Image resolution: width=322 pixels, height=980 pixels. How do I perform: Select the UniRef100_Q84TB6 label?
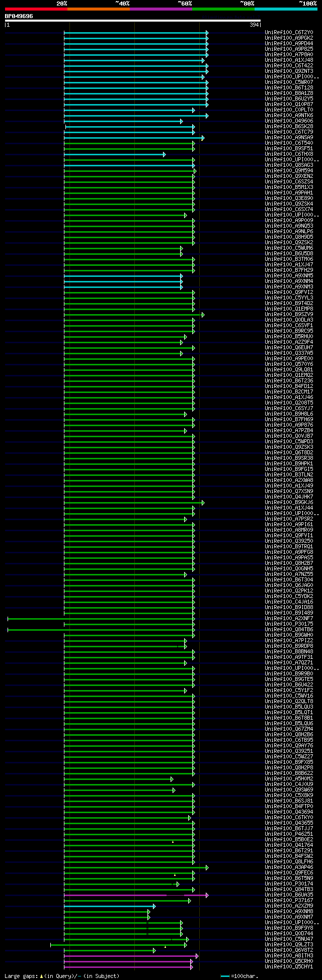click(289, 630)
